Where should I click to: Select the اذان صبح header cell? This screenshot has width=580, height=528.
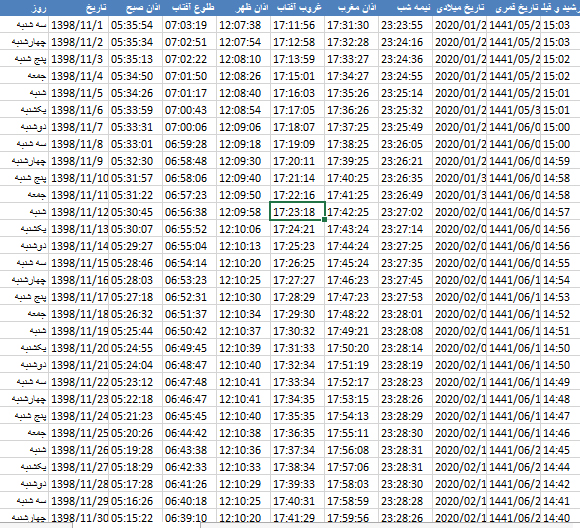pyautogui.click(x=135, y=7)
